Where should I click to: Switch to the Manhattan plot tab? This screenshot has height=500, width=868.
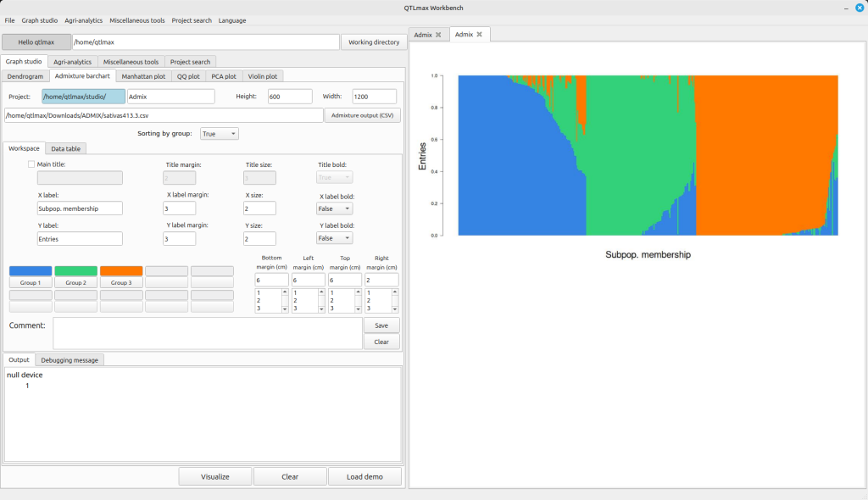[x=142, y=76]
